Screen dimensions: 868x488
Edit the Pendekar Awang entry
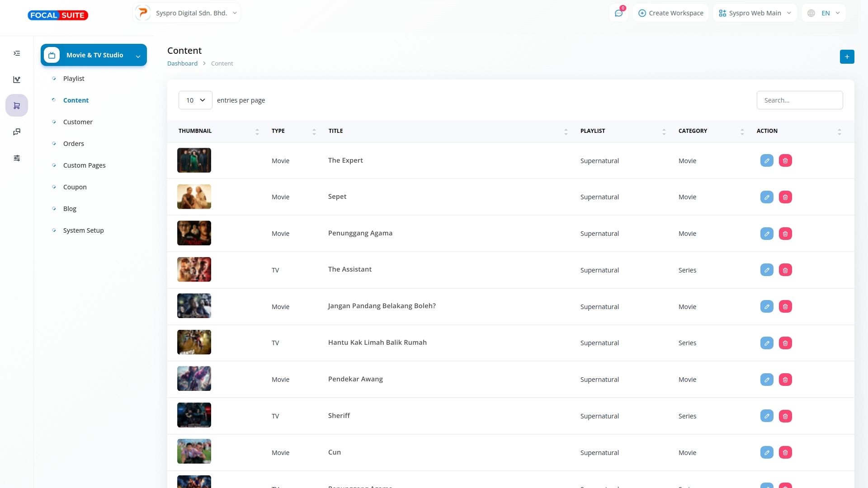click(x=767, y=380)
